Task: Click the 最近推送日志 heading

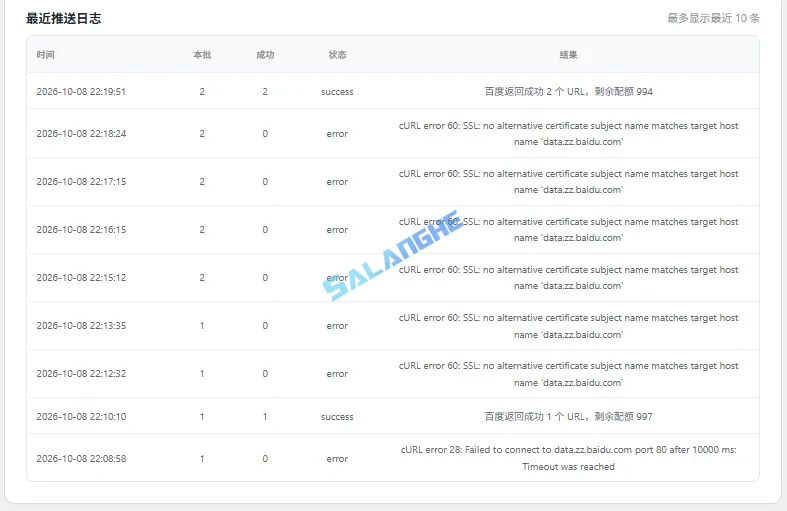Action: tap(63, 19)
